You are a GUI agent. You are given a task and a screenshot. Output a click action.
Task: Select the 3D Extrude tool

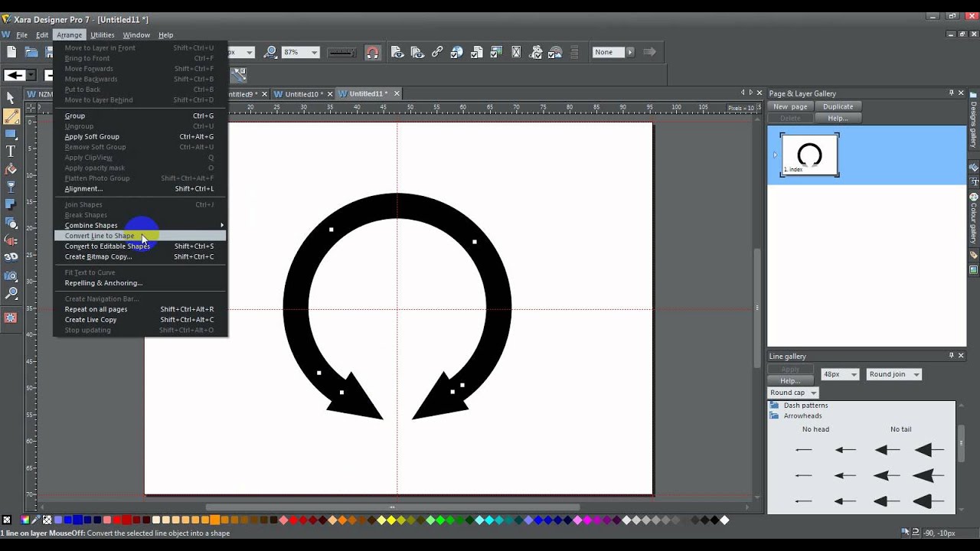point(11,257)
